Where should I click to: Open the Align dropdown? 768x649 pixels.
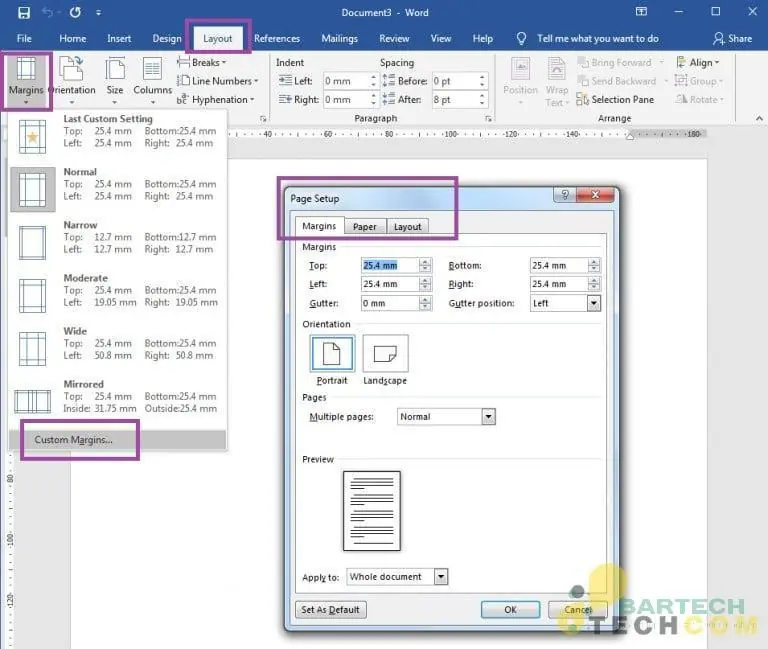click(x=698, y=63)
